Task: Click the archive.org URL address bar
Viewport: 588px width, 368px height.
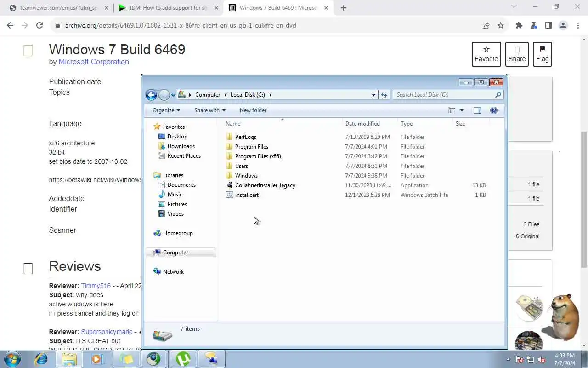Action: coord(181,25)
